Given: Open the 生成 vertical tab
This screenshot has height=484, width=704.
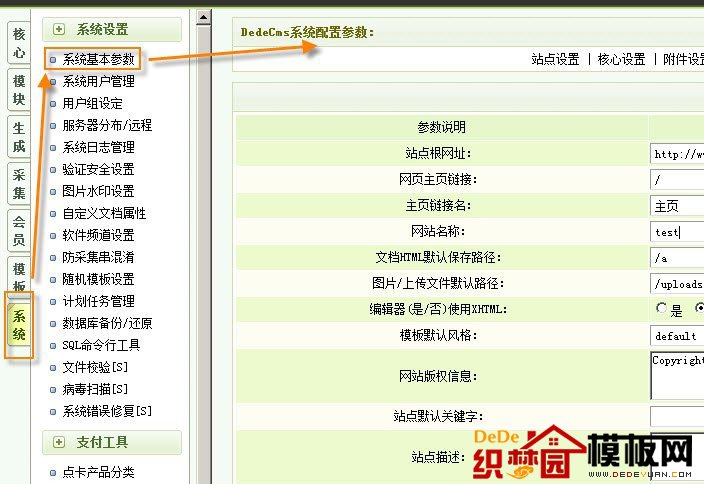Looking at the screenshot, I should (x=19, y=137).
